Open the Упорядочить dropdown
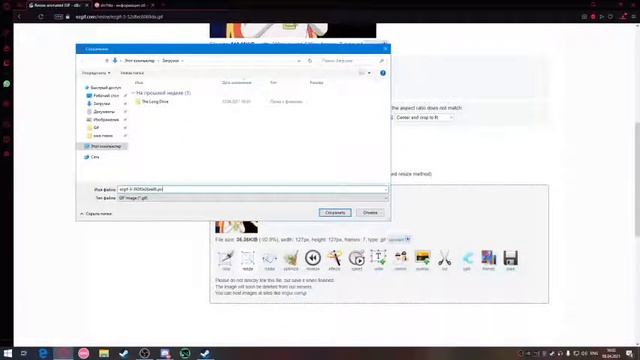This screenshot has width=640, height=360. pos(96,73)
